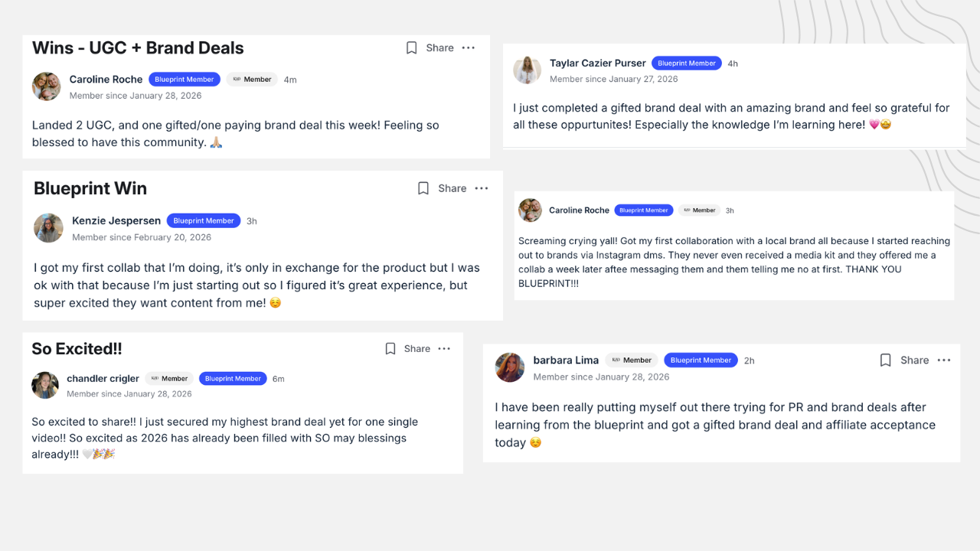Share the Blueprint Win post
Image resolution: width=980 pixels, height=551 pixels.
point(452,188)
